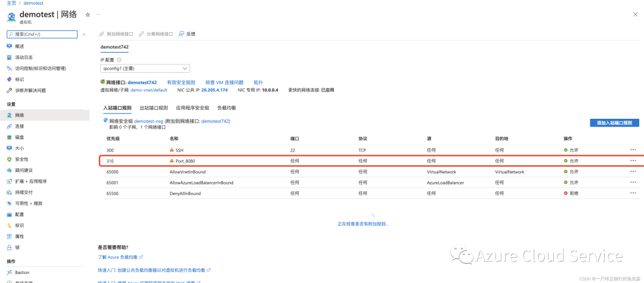Open the Port_8080 rule name
Viewport: 644px width, 283px height.
185,161
